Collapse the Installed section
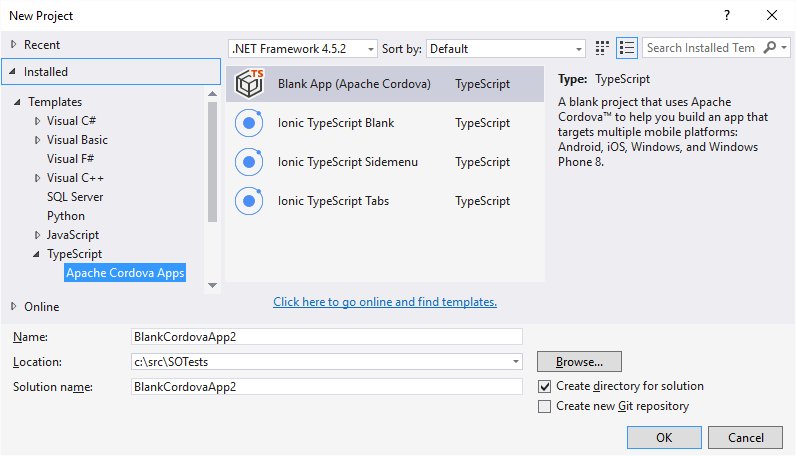796x456 pixels. [13, 72]
